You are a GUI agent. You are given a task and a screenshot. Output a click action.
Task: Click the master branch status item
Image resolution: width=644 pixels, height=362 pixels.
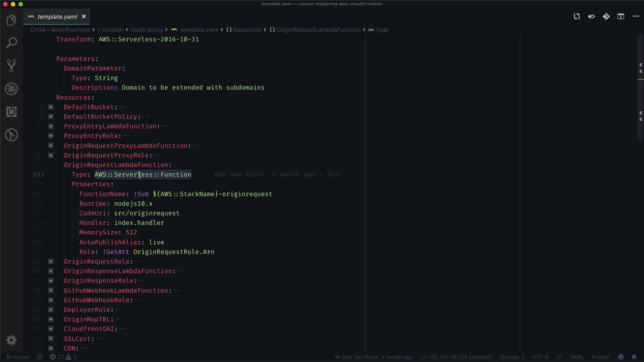tap(18, 357)
